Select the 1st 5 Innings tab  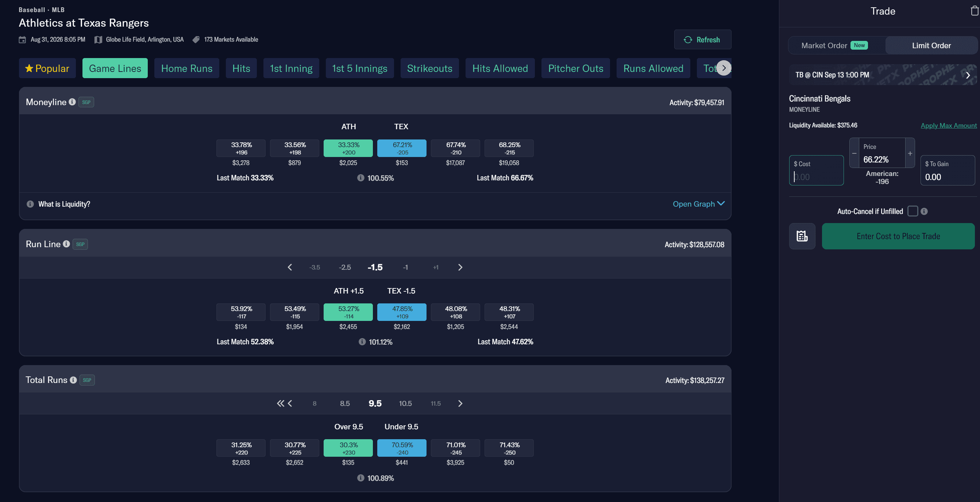coord(359,68)
